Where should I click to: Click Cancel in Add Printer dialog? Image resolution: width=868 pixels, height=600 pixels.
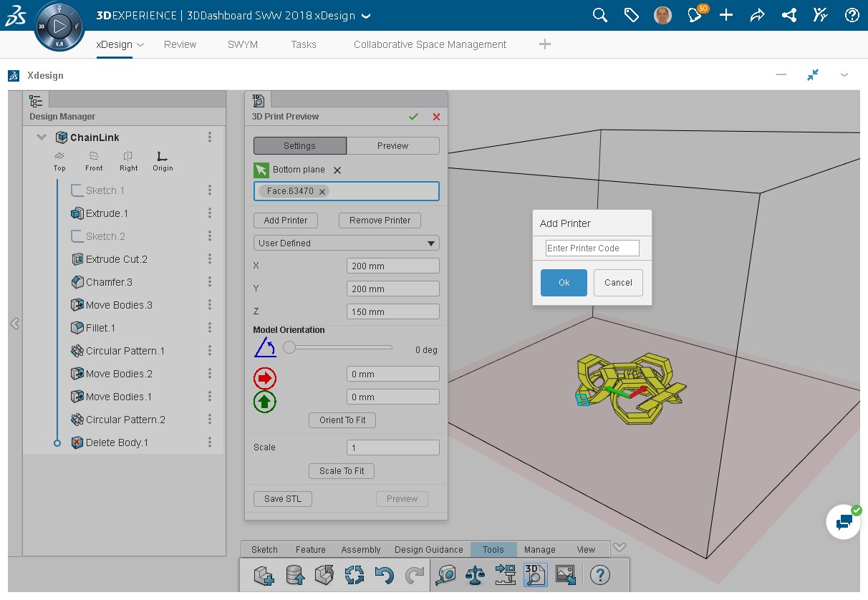(618, 283)
